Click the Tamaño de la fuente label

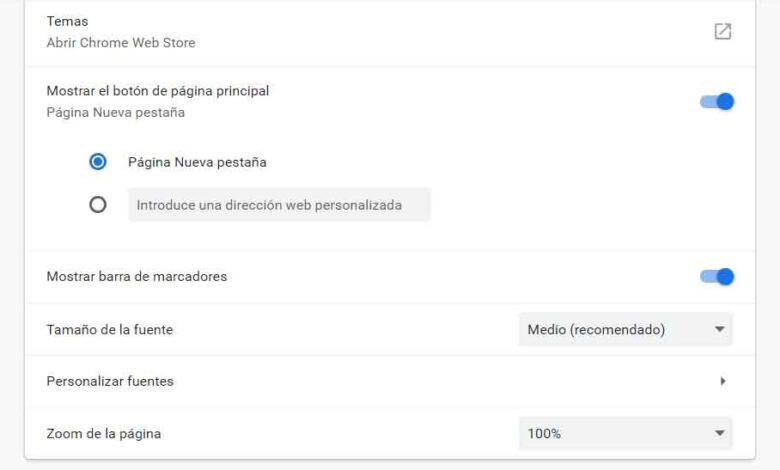pos(110,329)
